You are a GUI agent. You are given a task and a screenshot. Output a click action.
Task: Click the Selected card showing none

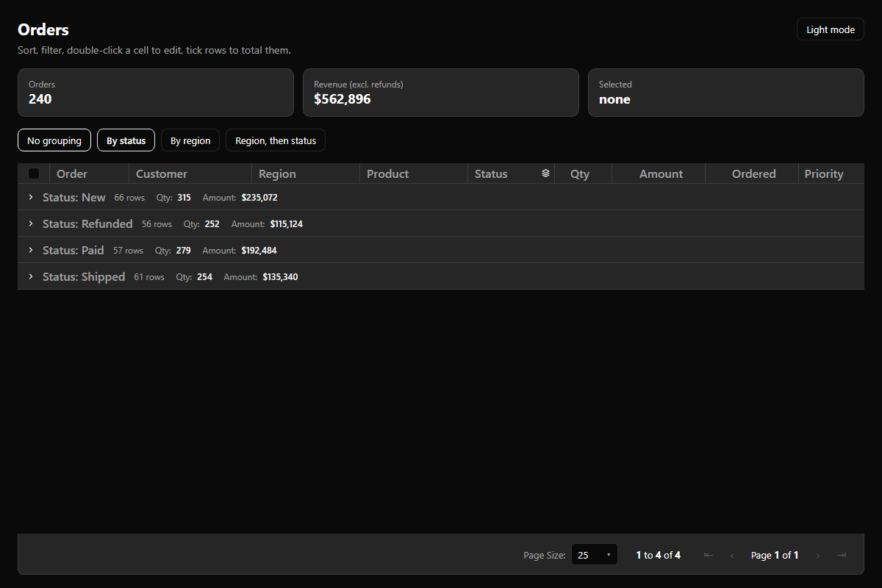pos(726,93)
